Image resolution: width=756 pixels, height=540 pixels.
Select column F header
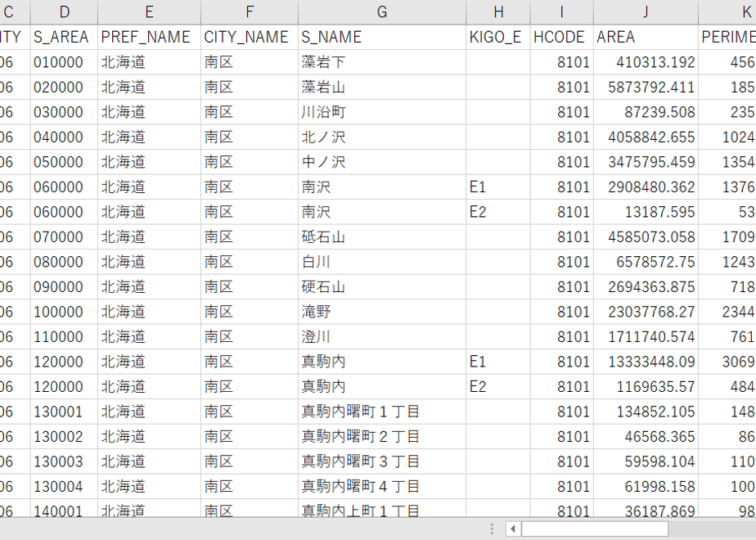[250, 12]
